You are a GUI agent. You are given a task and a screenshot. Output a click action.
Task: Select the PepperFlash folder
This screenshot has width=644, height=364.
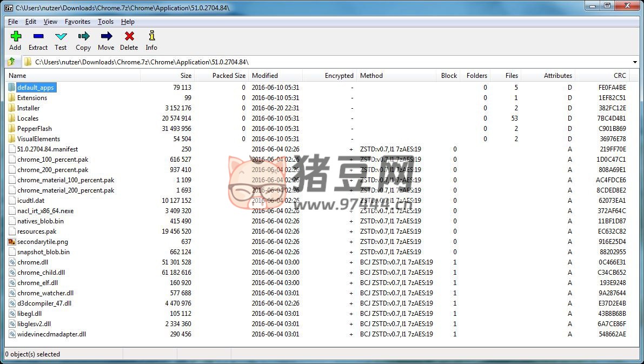pos(34,129)
